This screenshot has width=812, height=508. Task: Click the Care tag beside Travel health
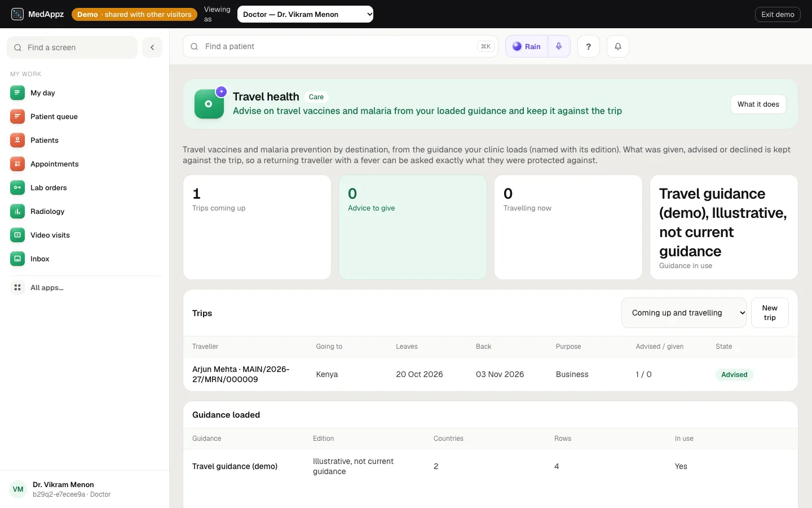(x=316, y=97)
